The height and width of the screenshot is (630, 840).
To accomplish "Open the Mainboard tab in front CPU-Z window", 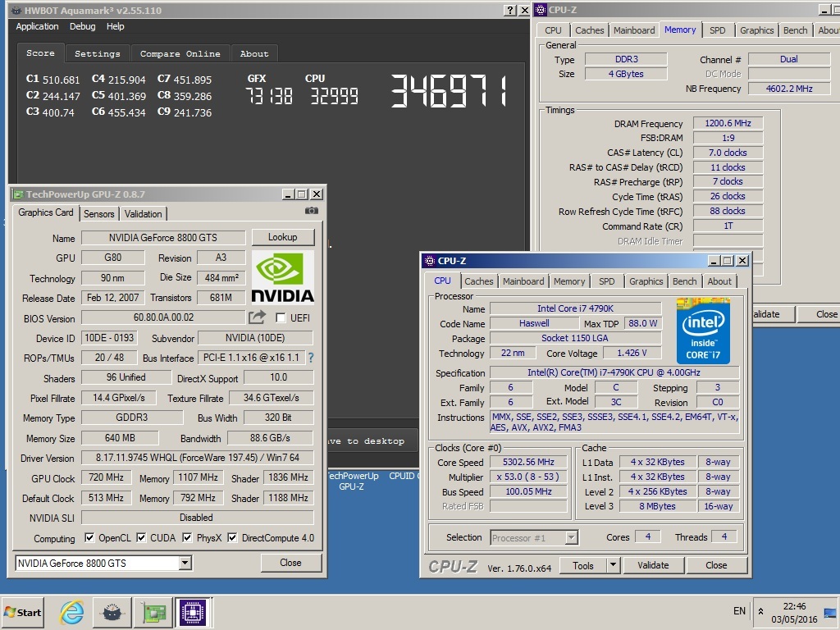I will point(523,281).
